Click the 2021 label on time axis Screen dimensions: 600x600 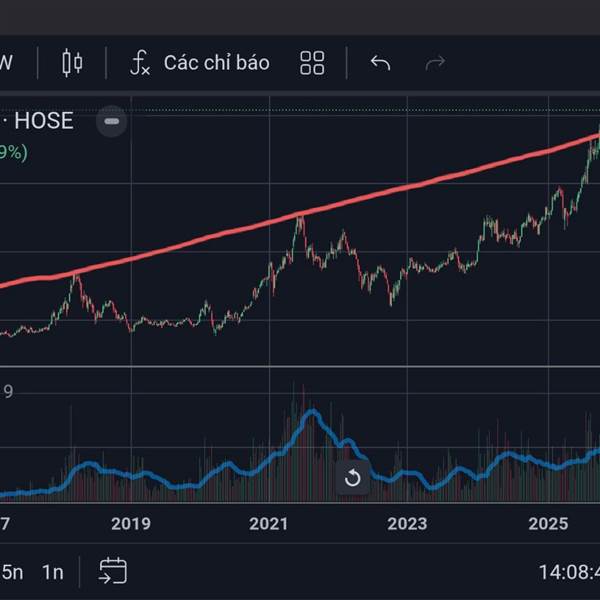coord(268,523)
